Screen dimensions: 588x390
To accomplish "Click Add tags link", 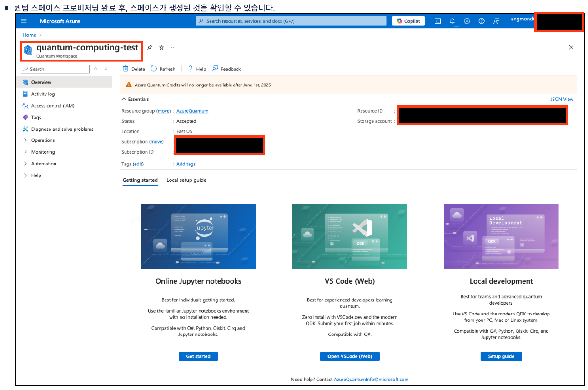I will [x=186, y=164].
